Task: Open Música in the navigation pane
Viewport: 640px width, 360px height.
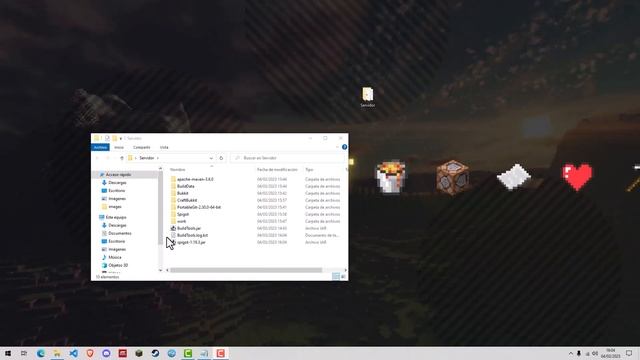Action: point(115,257)
